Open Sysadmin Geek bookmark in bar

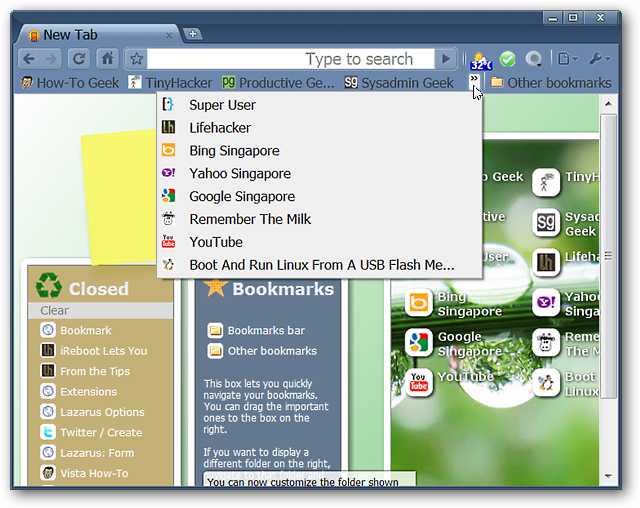point(399,83)
